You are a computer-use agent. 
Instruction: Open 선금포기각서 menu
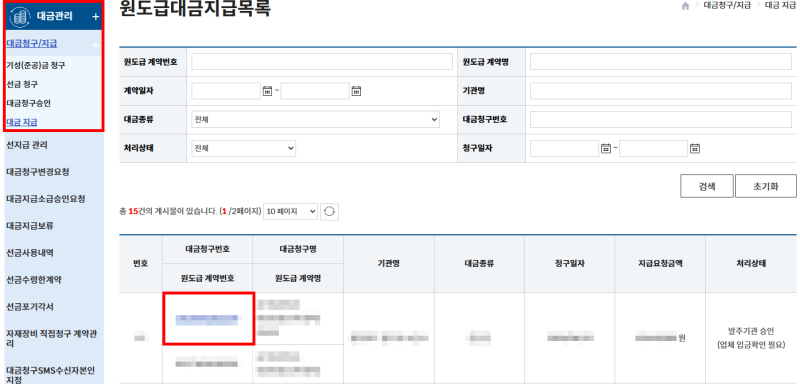(30, 306)
